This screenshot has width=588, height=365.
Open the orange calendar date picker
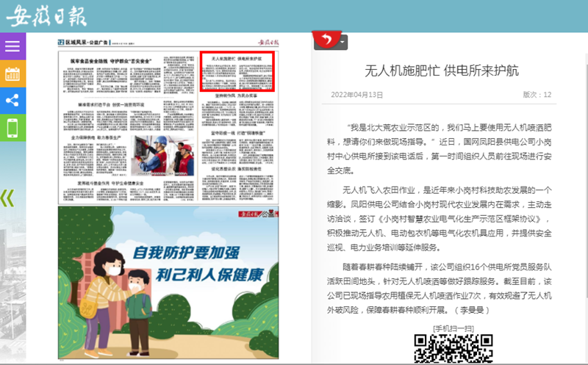click(x=12, y=74)
